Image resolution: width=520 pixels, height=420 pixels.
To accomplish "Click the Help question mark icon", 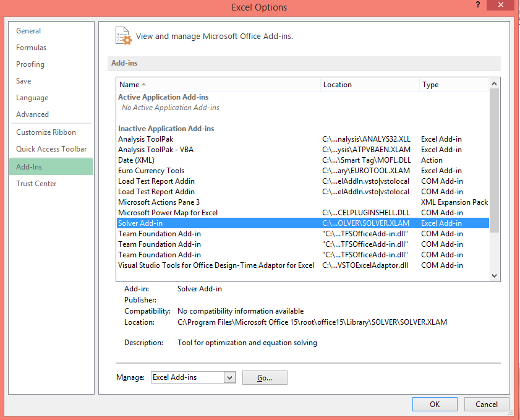I will click(477, 5).
